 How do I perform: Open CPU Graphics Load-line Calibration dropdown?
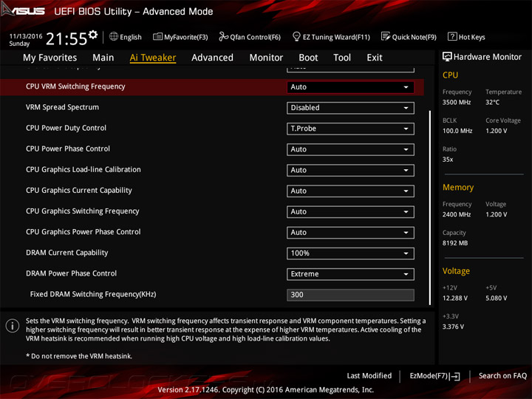click(x=350, y=171)
